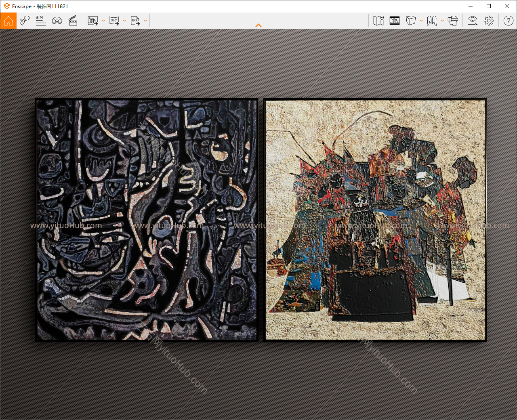
Task: Open General Settings gear icon
Action: point(489,21)
